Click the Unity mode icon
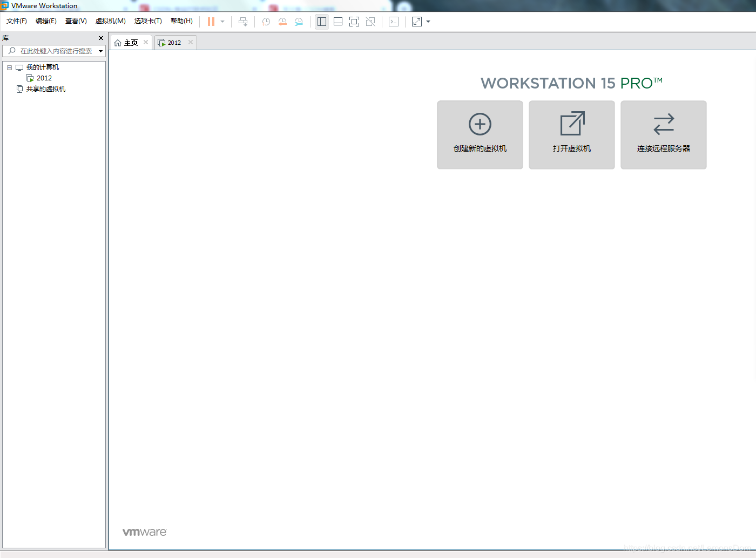Image resolution: width=756 pixels, height=558 pixels. coord(370,22)
